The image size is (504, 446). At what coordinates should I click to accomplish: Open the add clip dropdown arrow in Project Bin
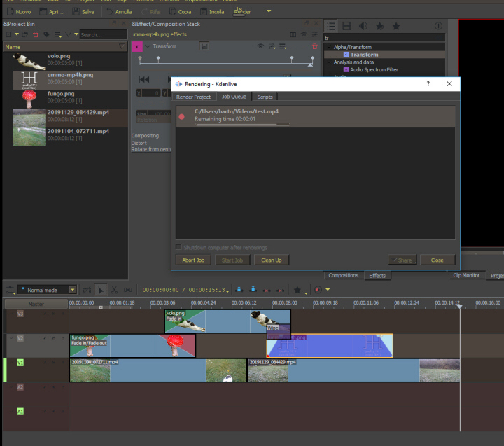(16, 34)
